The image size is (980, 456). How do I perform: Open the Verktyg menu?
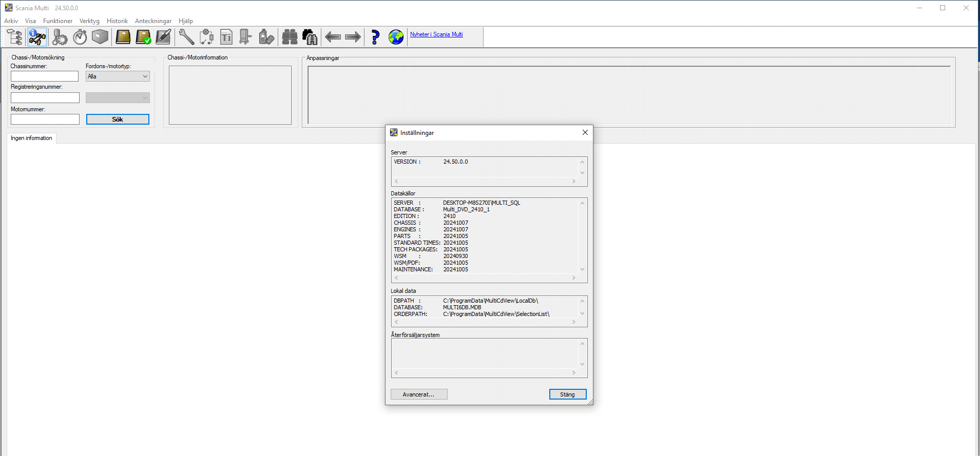point(89,21)
